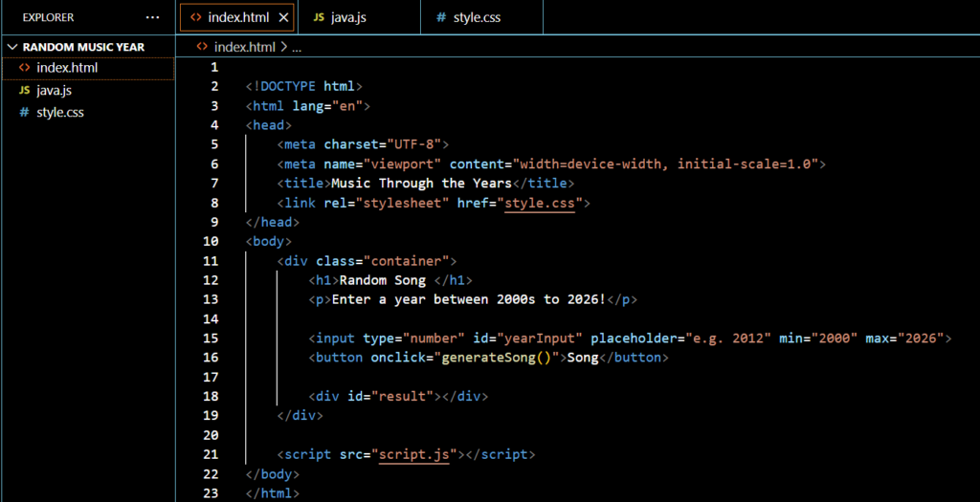Click the HTML file icon in Explorer list
The image size is (980, 502).
coord(24,68)
